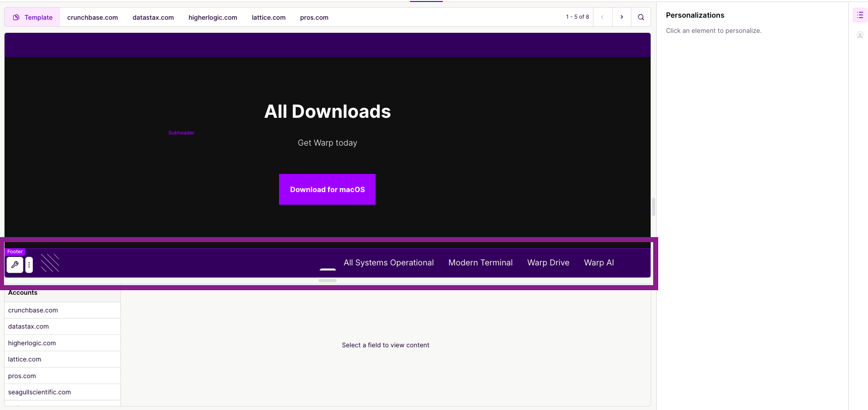Select the Template tab
The image size is (868, 410).
tap(33, 17)
